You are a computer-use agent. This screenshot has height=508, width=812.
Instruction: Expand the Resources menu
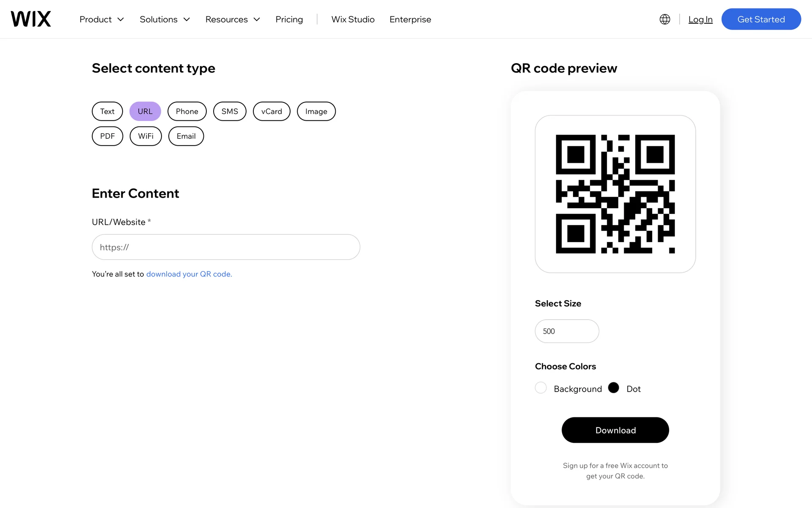[x=233, y=19]
